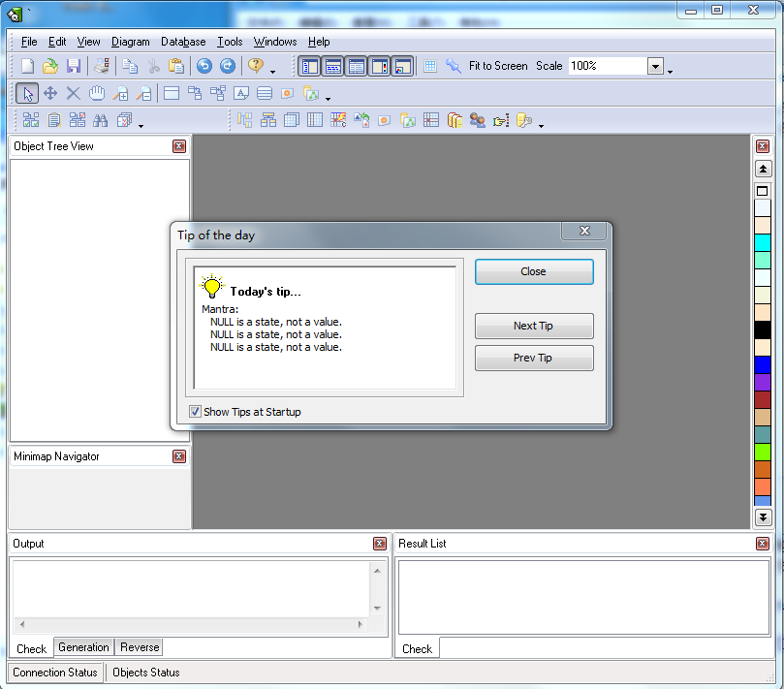
Task: Click Connection Status in status bar
Action: pyautogui.click(x=55, y=673)
